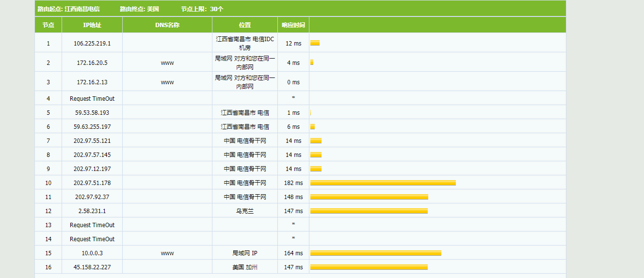Image resolution: width=644 pixels, height=278 pixels.
Task: Click the DNS名称 column header
Action: pyautogui.click(x=167, y=25)
